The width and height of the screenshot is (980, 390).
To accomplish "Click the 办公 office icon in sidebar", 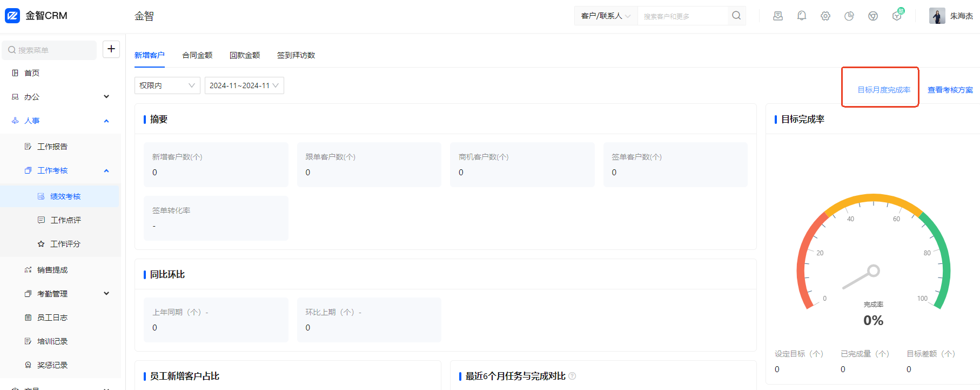I will [x=15, y=97].
